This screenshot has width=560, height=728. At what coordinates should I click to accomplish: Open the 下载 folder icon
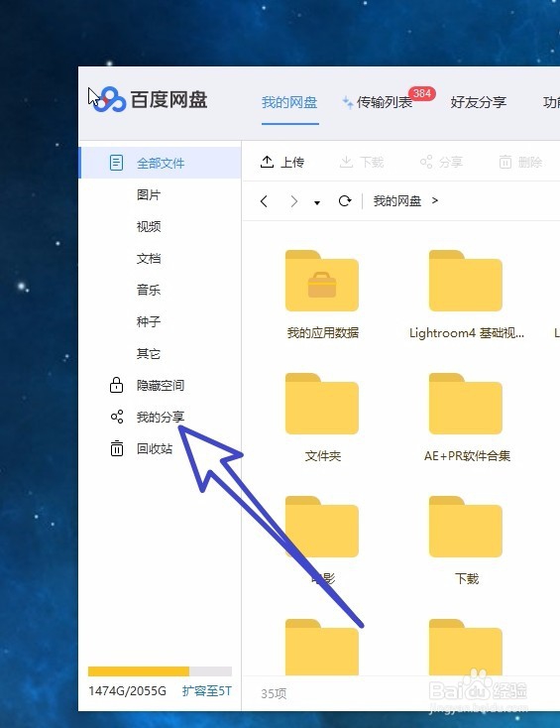coord(466,527)
